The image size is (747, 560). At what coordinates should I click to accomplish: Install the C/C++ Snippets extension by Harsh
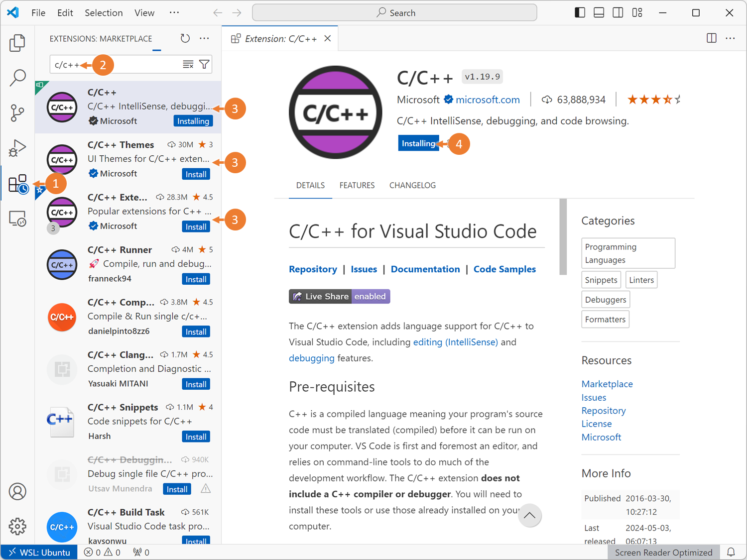[x=196, y=437]
